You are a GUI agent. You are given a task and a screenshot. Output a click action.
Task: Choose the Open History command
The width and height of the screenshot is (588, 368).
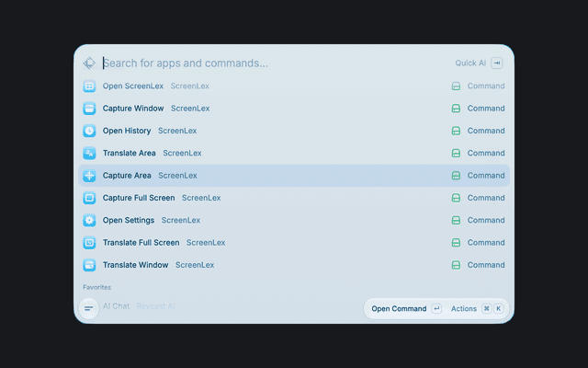[294, 131]
